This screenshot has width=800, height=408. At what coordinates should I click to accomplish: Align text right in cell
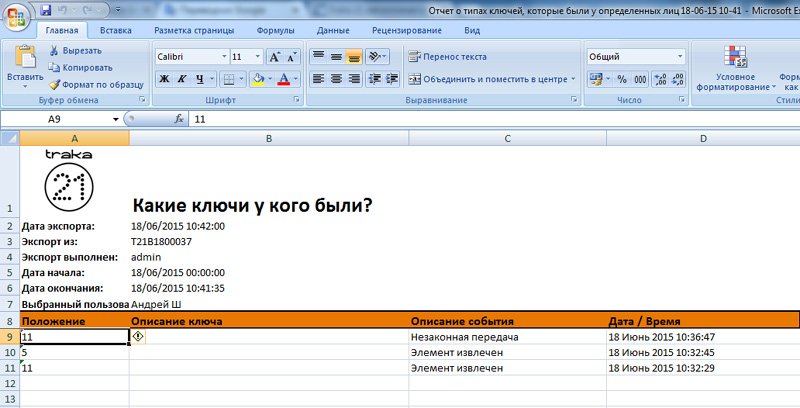354,79
